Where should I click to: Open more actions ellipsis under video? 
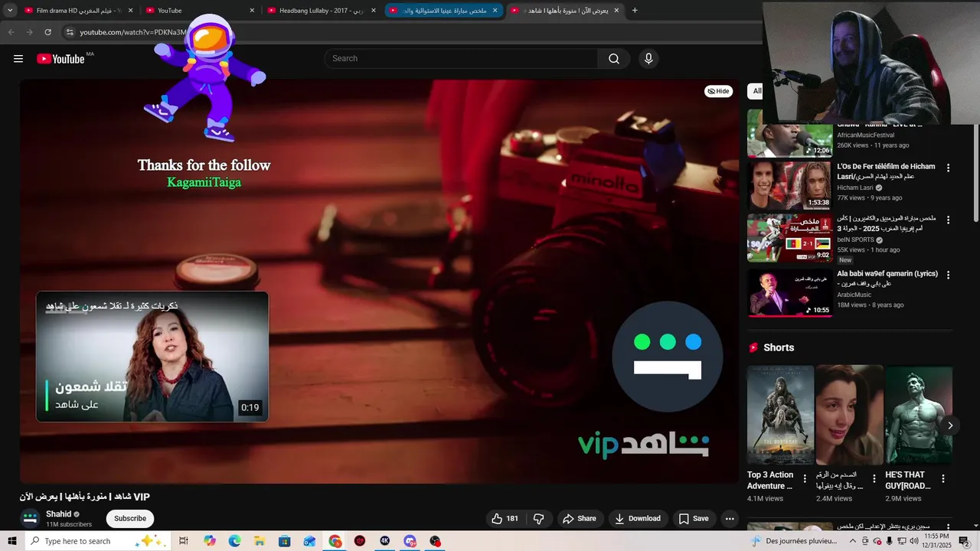click(730, 519)
